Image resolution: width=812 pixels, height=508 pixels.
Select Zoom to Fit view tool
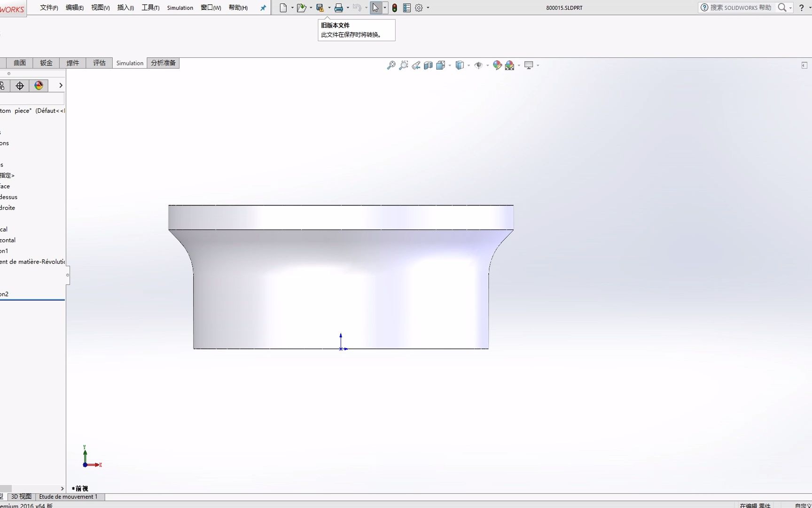click(x=391, y=65)
